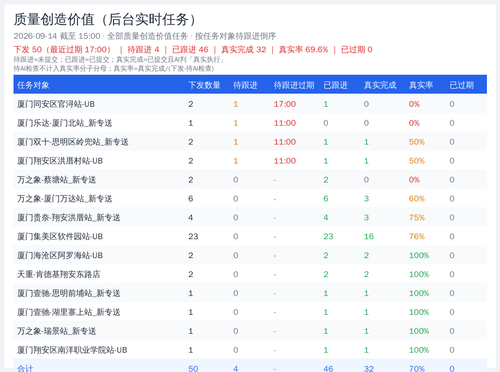Click the total 待跟进 4 in 合计 row

coord(236,369)
